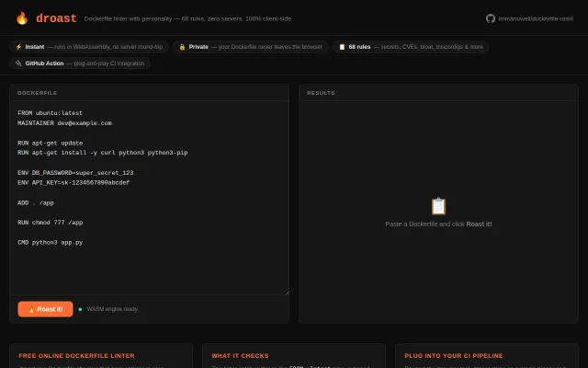The height and width of the screenshot is (368, 588).
Task: Select the 68 rules feature pill
Action: pyautogui.click(x=411, y=47)
